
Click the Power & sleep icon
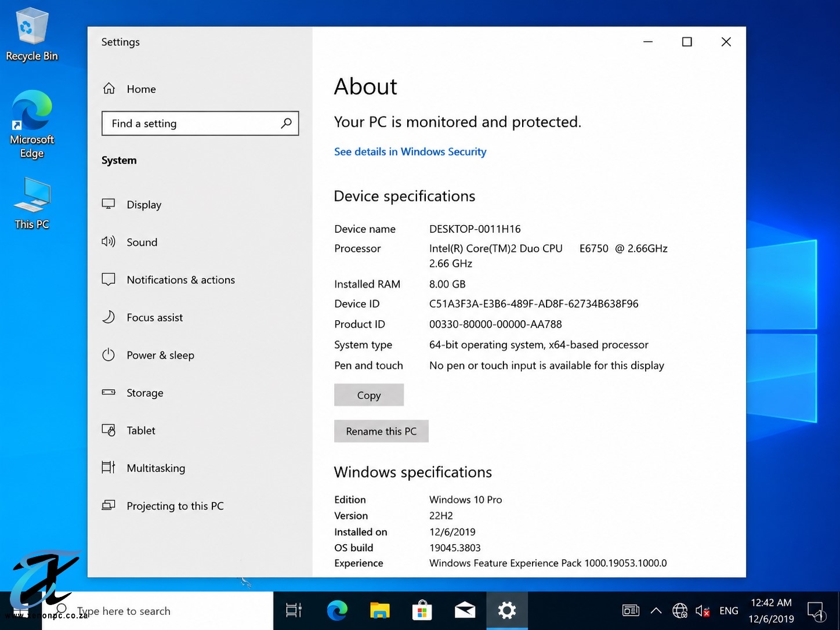tap(108, 355)
